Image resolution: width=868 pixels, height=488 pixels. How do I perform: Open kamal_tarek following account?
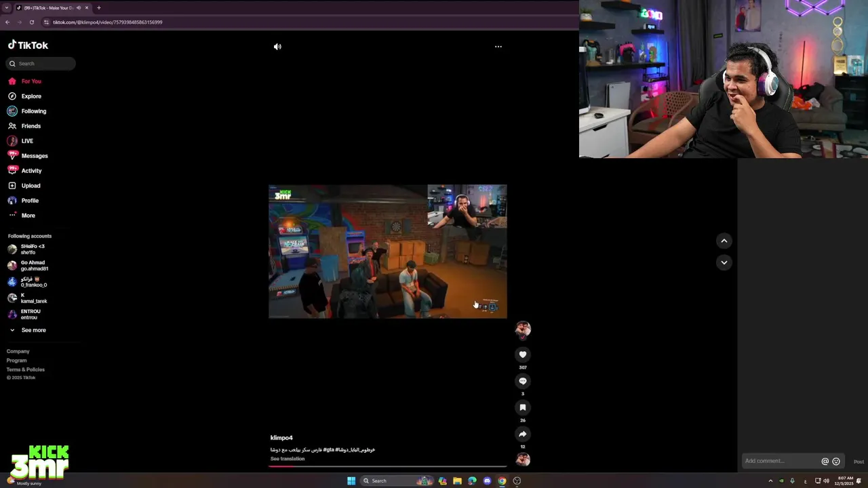pyautogui.click(x=27, y=298)
